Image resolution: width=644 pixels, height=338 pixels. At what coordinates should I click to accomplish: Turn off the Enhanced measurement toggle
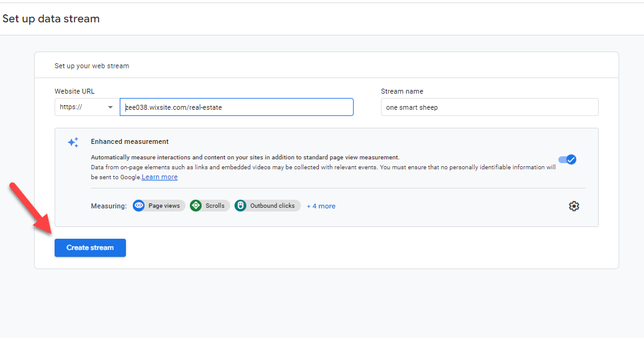(567, 159)
